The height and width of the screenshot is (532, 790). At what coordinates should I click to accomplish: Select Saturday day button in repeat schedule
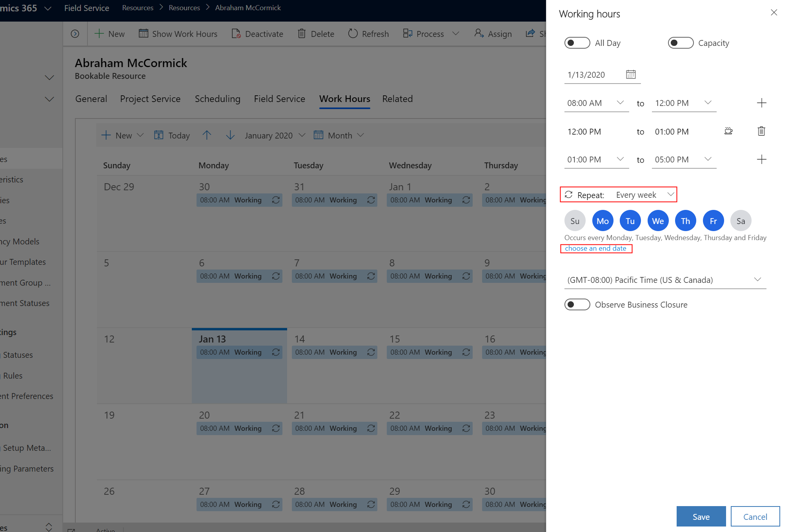point(741,220)
